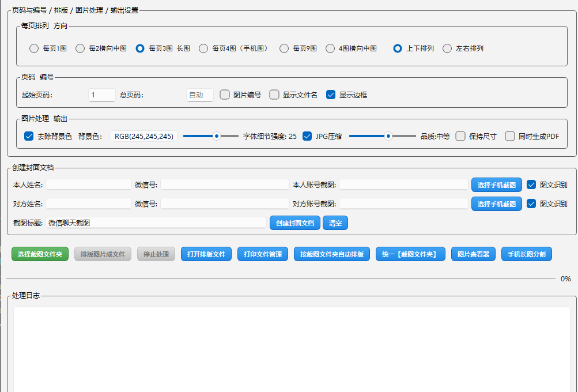Click the 本人账号截图 path field

tap(403, 184)
